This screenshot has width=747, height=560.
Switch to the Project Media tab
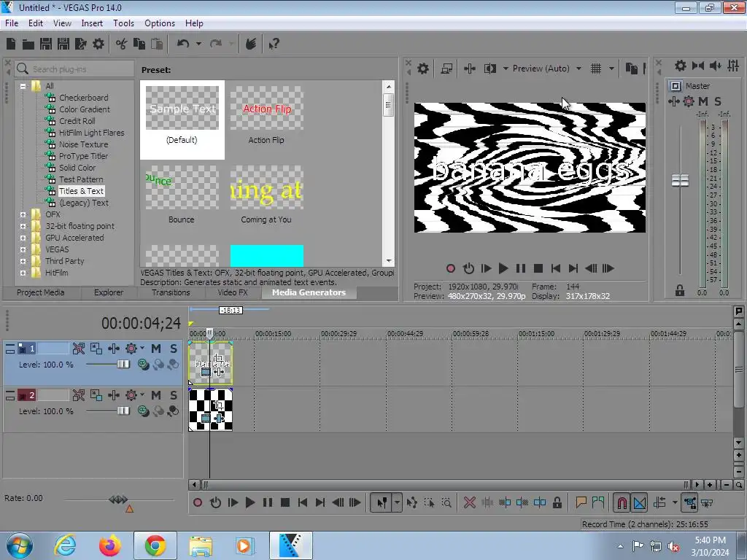[41, 292]
